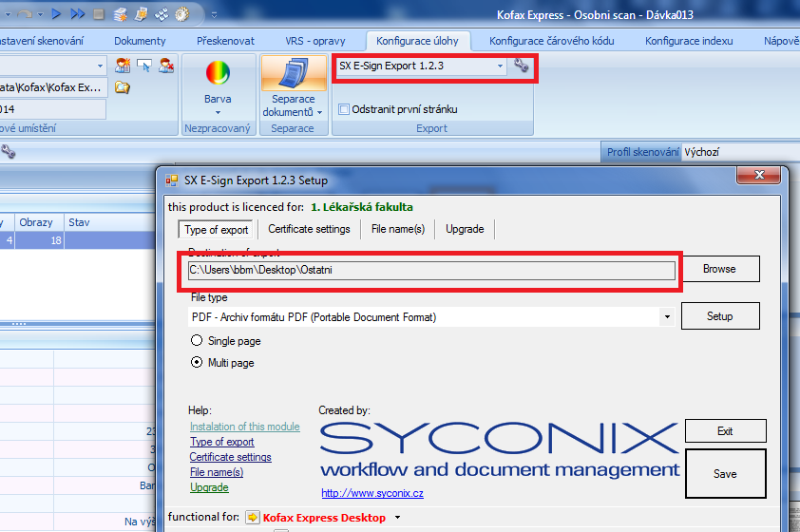Select the Multi page radio button
Viewport: 800px width, 532px height.
pyautogui.click(x=197, y=362)
